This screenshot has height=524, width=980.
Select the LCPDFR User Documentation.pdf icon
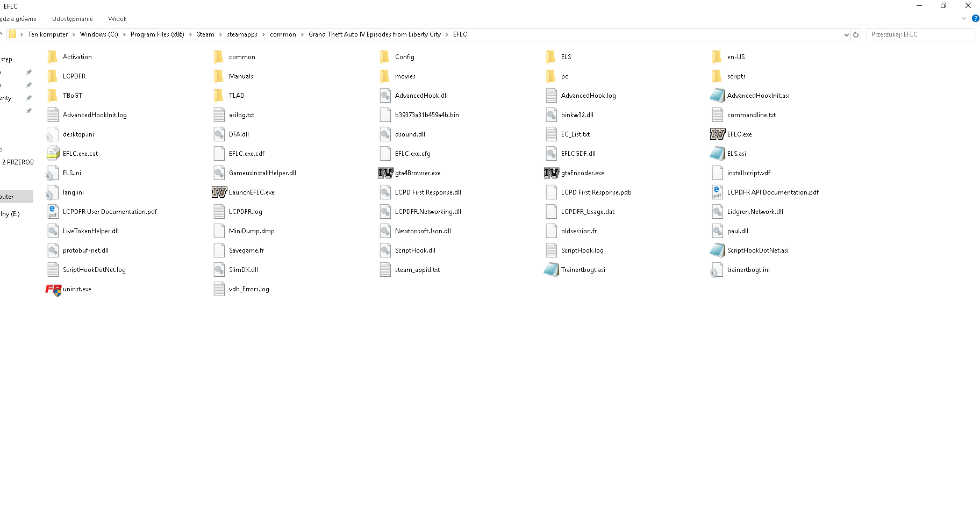(53, 212)
